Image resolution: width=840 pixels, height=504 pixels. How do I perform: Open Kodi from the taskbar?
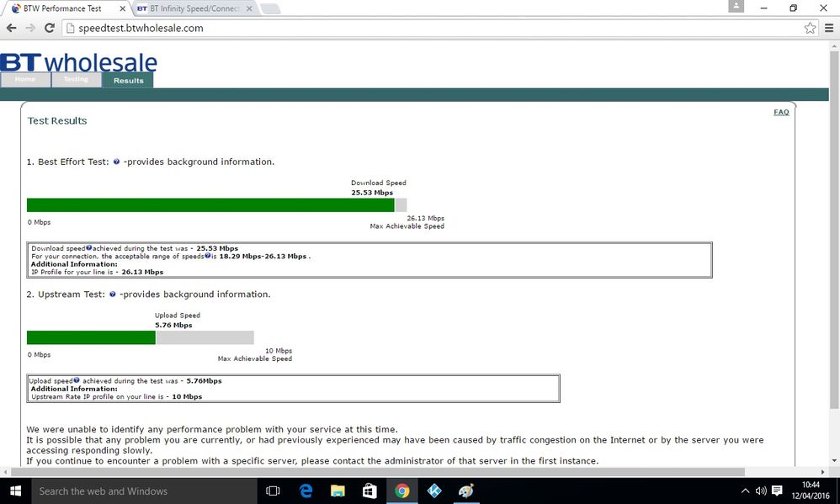click(434, 491)
